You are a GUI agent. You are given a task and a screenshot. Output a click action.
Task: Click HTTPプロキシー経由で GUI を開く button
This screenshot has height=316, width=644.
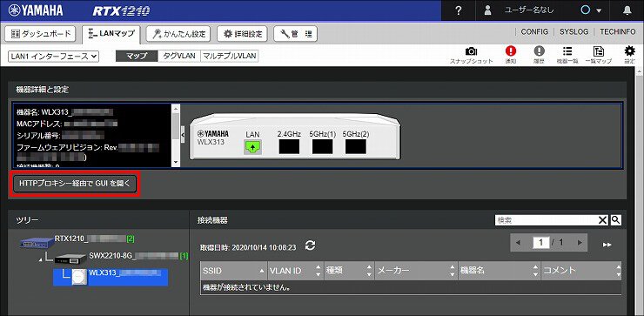tap(74, 185)
